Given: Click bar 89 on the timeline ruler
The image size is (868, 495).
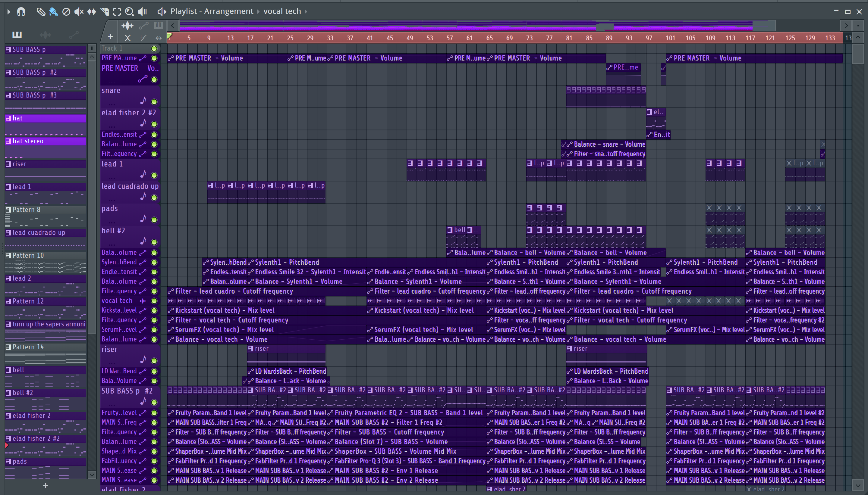Looking at the screenshot, I should tap(609, 38).
